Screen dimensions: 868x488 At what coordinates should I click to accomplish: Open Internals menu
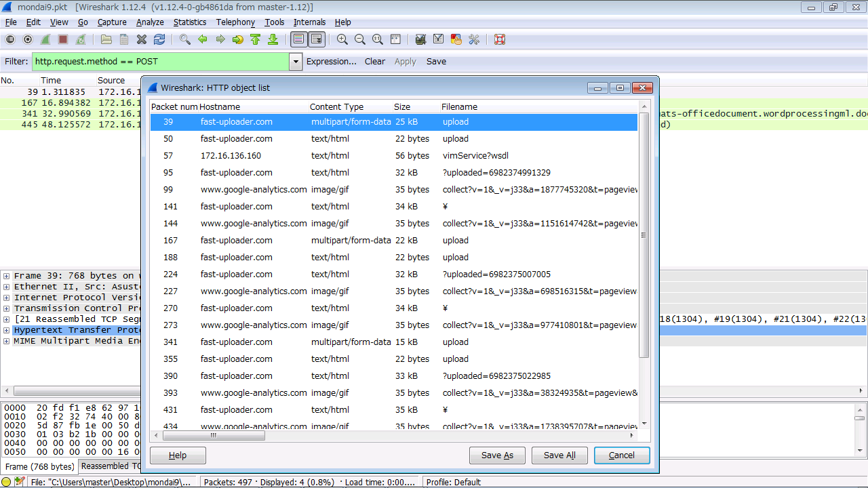[x=309, y=22]
